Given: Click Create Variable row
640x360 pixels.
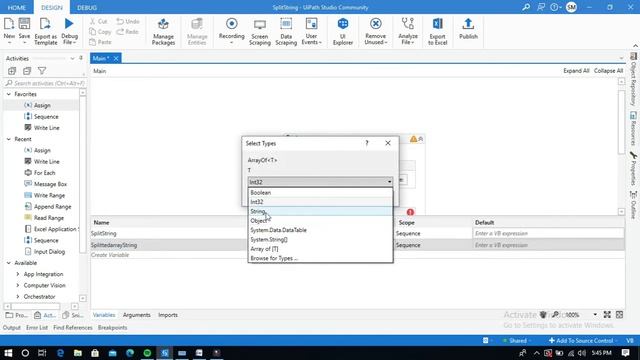Looking at the screenshot, I should (110, 255).
